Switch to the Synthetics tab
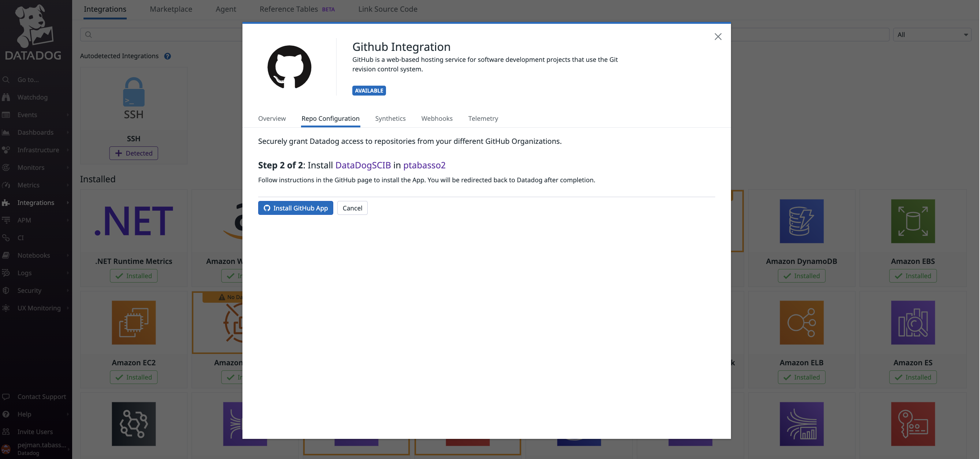This screenshot has width=980, height=459. (x=390, y=118)
